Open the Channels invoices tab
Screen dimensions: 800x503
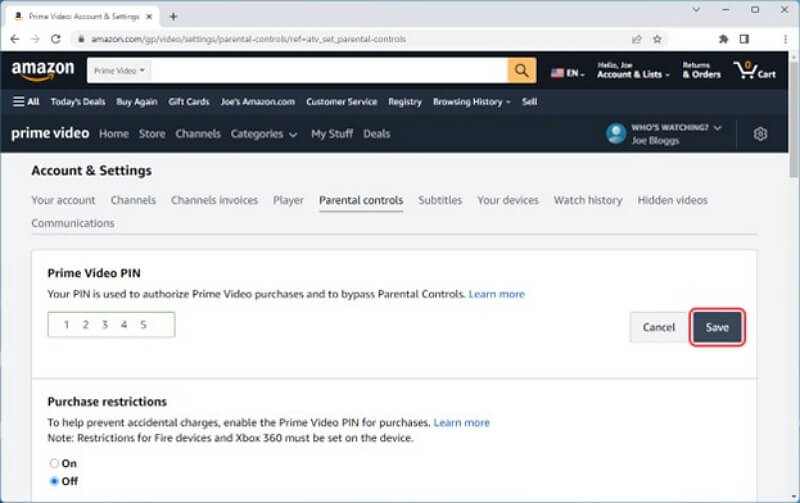(214, 200)
